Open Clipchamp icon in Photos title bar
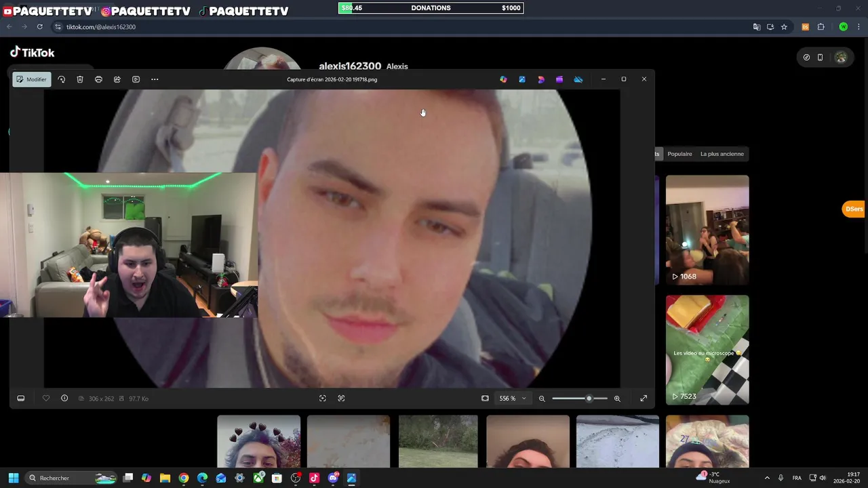 coord(559,79)
